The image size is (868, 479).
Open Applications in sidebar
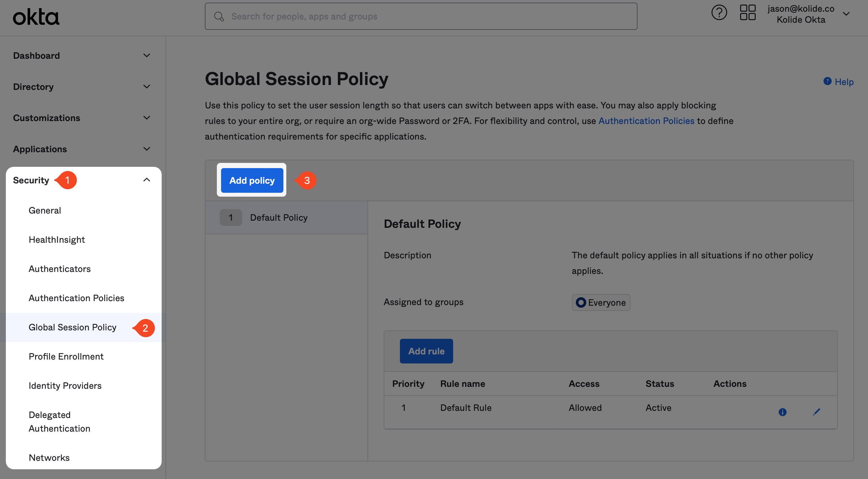click(x=40, y=149)
